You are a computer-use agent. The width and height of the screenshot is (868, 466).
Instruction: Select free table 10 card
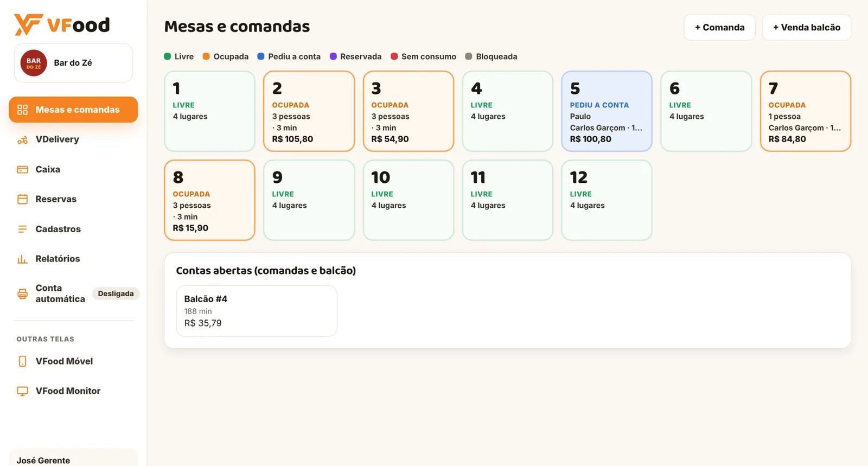[x=409, y=200]
